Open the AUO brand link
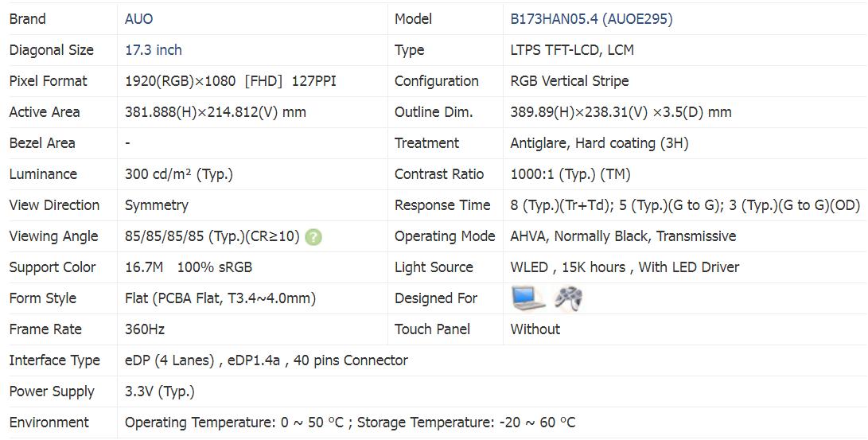Image resolution: width=868 pixels, height=440 pixels. (x=139, y=19)
